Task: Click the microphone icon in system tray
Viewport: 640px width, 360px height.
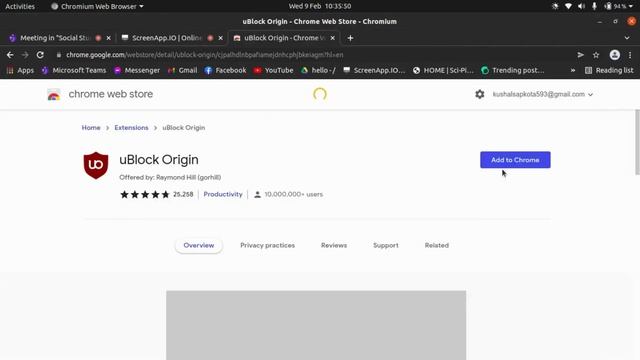Action: click(594, 6)
